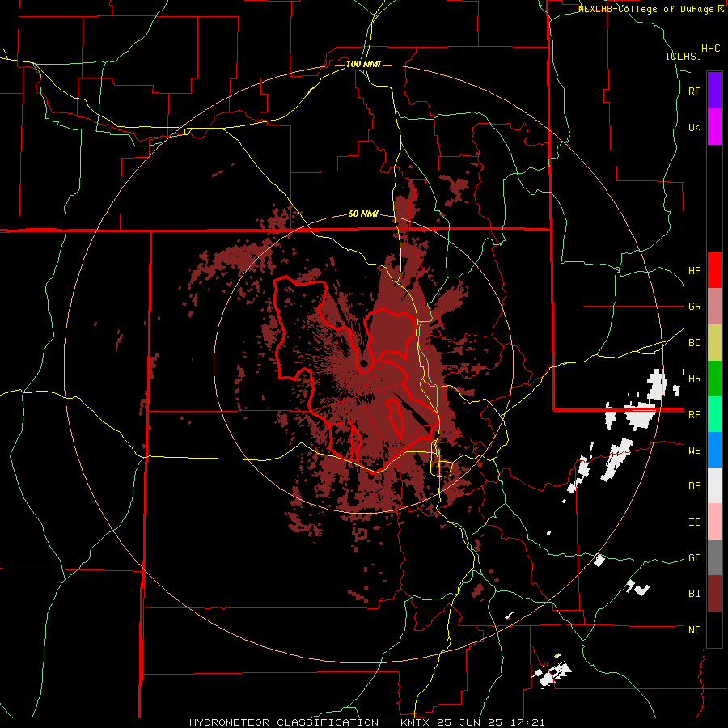The height and width of the screenshot is (728, 728).
Task: Click the BD yellow legend swatch
Action: tap(714, 343)
